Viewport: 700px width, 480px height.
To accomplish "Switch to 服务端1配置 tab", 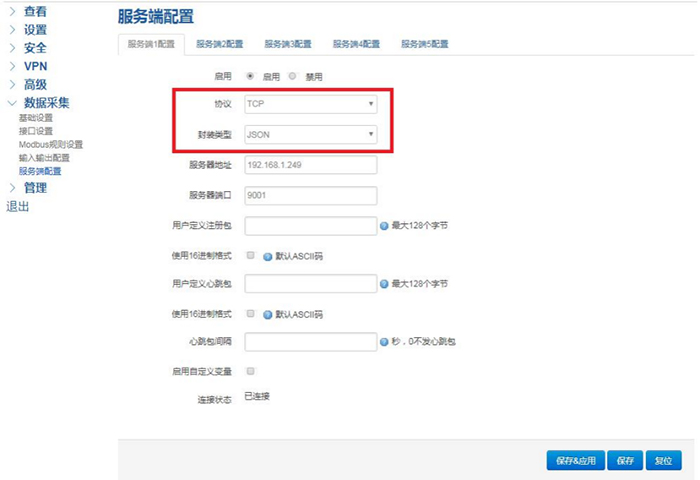I will coord(151,44).
